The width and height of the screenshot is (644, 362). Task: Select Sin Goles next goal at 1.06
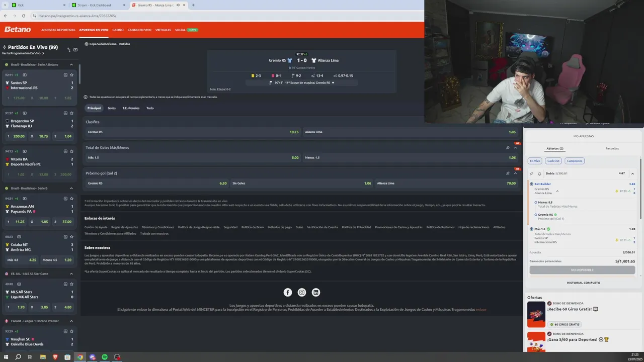[x=301, y=184]
